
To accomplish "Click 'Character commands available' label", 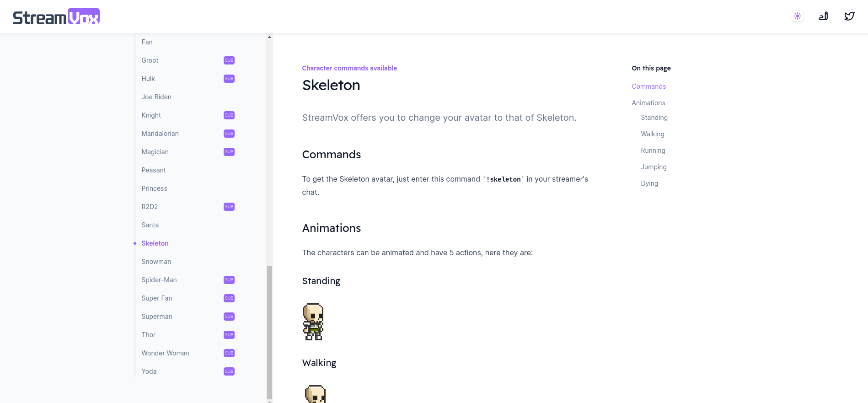I will 349,68.
